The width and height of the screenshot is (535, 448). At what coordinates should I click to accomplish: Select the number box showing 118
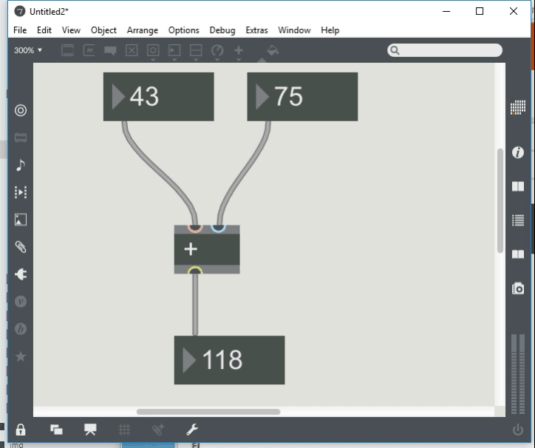coord(230,360)
